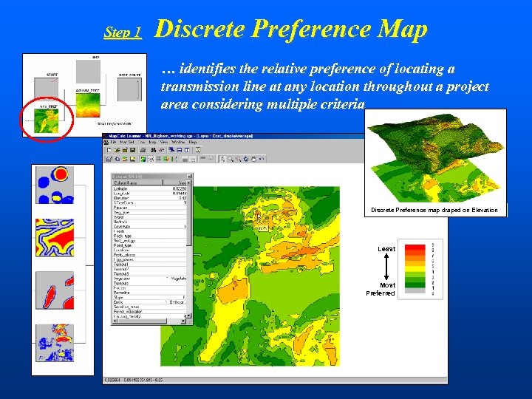Select the hand Pan tool

coord(253,159)
